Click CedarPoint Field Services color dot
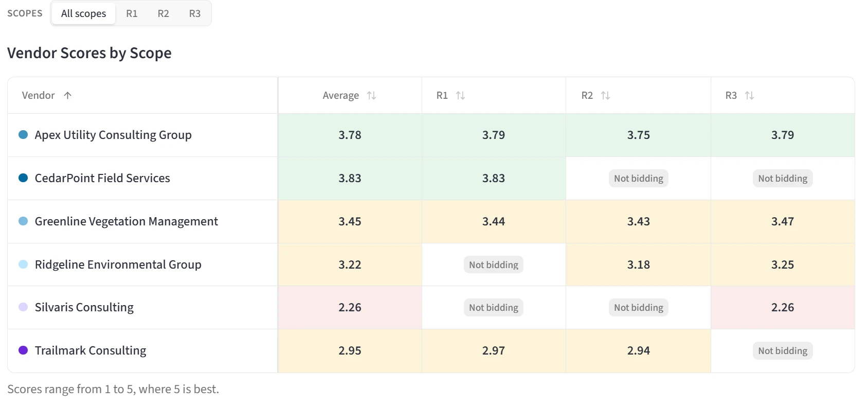 [23, 178]
